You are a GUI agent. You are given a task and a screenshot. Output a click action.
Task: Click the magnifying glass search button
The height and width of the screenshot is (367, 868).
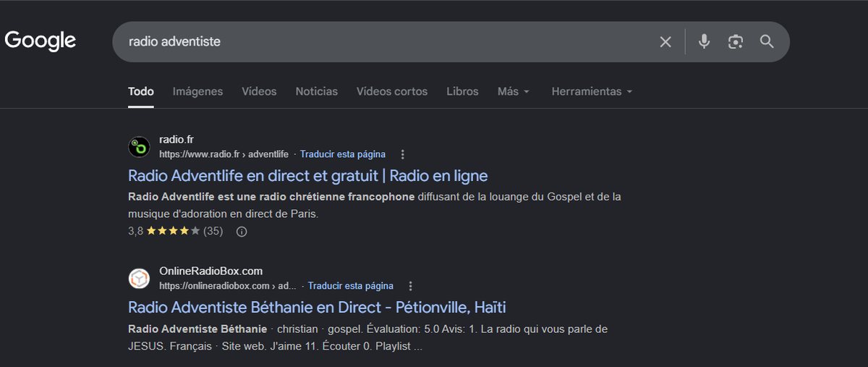[x=767, y=42]
